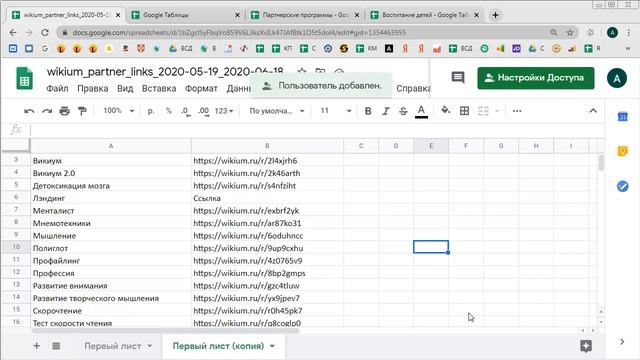Screen dimensions: 640x360
Task: Toggle bold formatting
Action: tap(368, 111)
